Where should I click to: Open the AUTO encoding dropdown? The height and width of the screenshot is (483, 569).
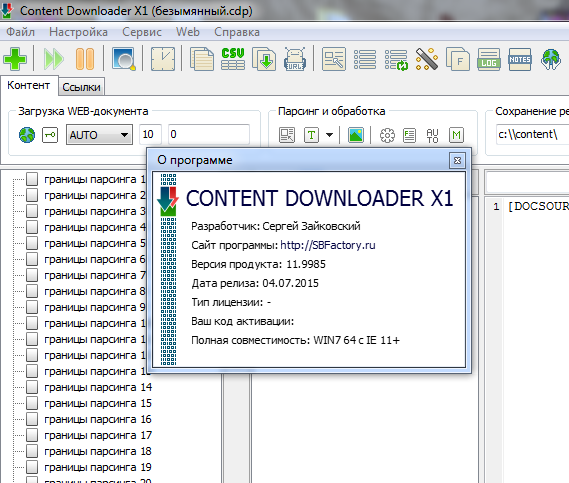[x=99, y=135]
